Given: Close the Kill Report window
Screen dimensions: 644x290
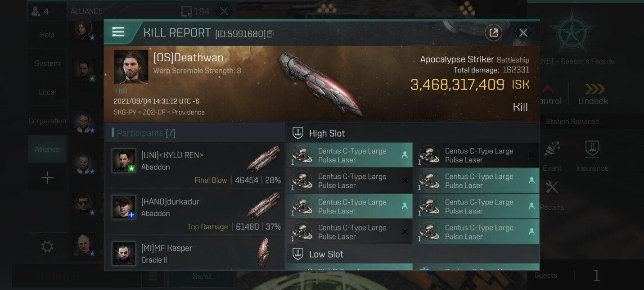Looking at the screenshot, I should pos(523,32).
